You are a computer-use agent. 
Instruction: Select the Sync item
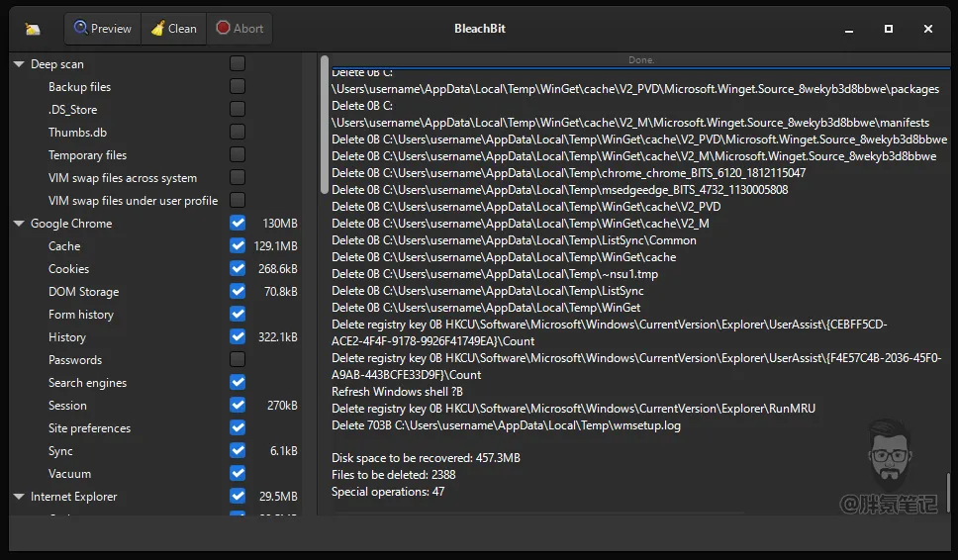coord(60,451)
